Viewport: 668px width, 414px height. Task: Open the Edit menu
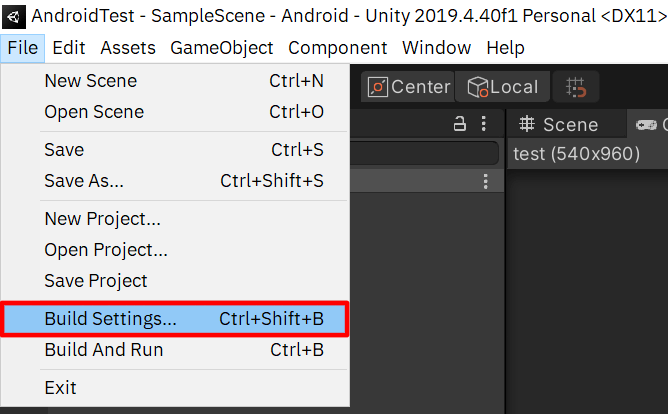pyautogui.click(x=69, y=48)
